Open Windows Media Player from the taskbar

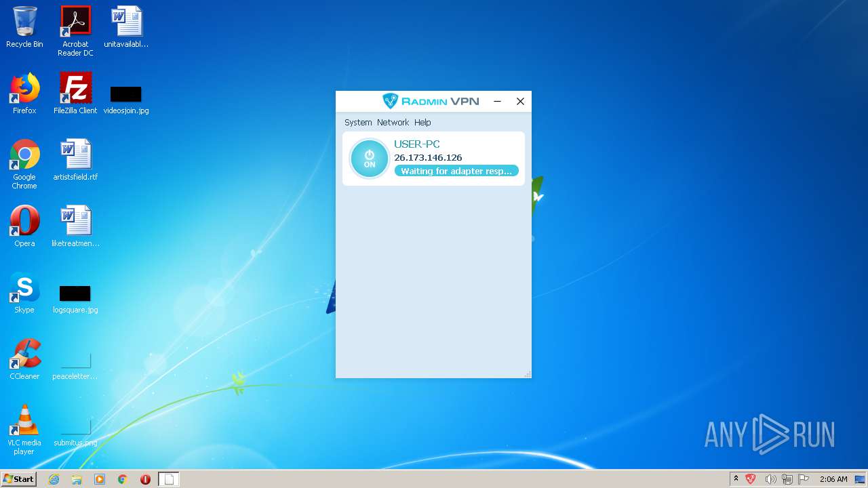100,479
